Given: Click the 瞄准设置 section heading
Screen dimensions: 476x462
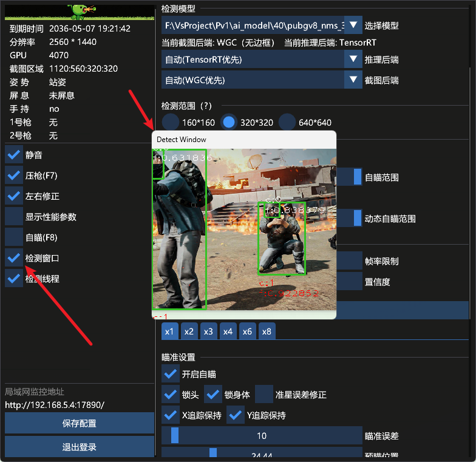Looking at the screenshot, I should click(178, 357).
